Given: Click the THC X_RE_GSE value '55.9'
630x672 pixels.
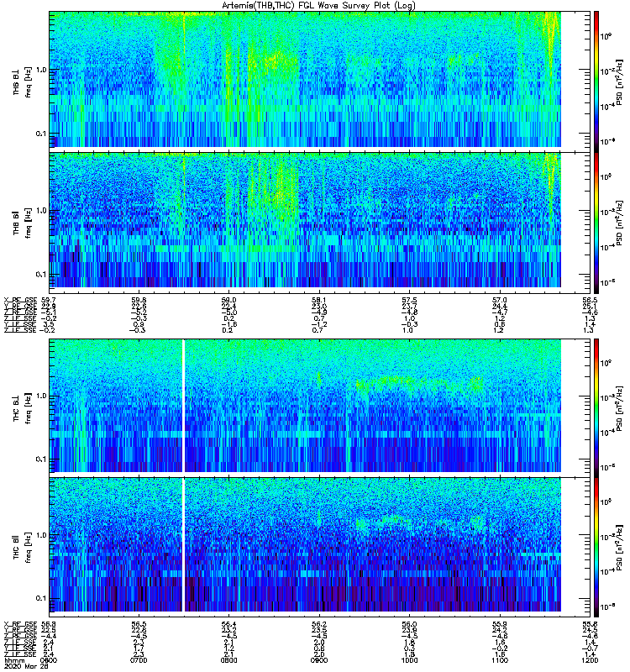Looking at the screenshot, I should pyautogui.click(x=499, y=624).
